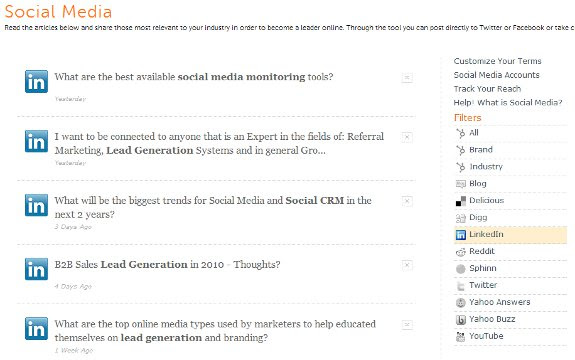Select the Digg filter icon
This screenshot has width=575, height=360.
click(461, 218)
